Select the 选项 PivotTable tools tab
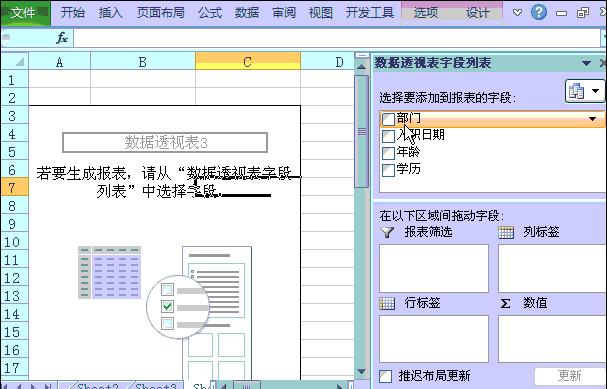The height and width of the screenshot is (389, 607). [426, 13]
